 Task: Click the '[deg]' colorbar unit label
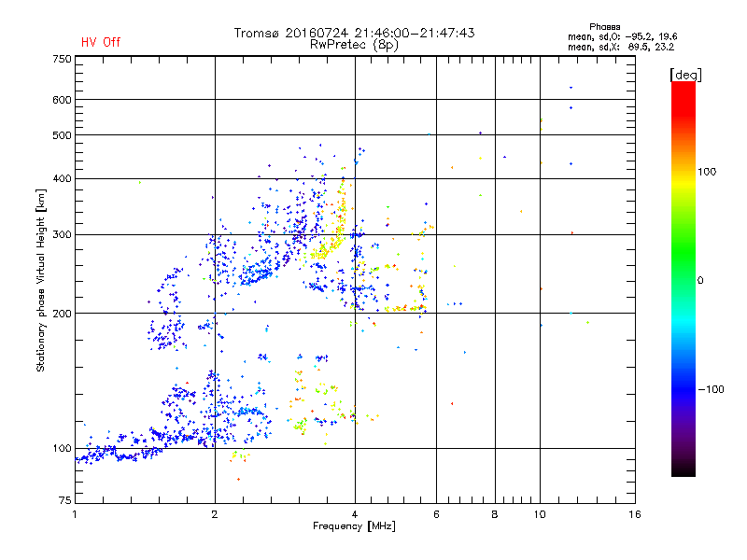click(x=685, y=75)
